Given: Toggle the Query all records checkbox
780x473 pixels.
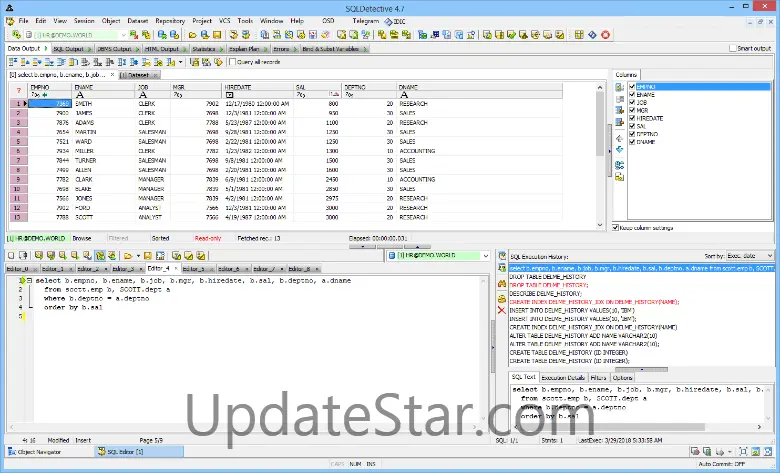Looking at the screenshot, I should click(232, 62).
